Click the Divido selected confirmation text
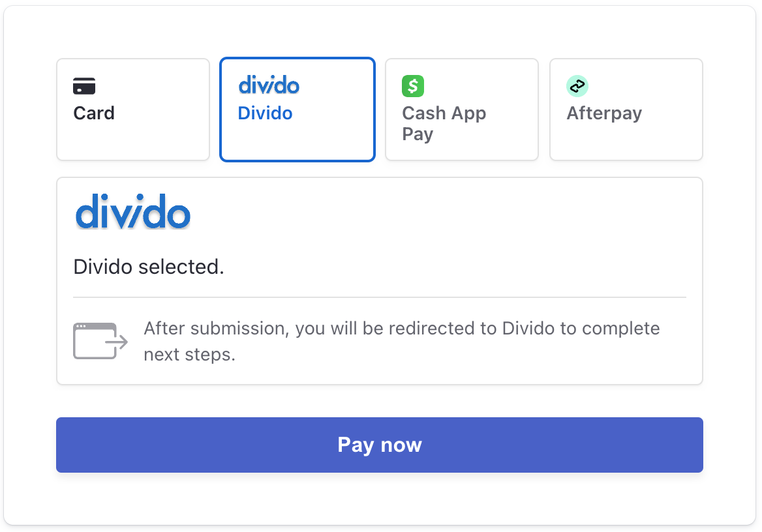762x532 pixels. tap(149, 266)
